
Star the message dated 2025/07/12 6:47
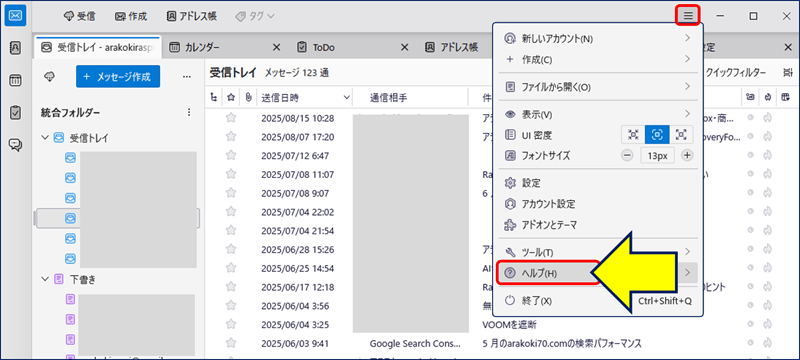tap(231, 156)
